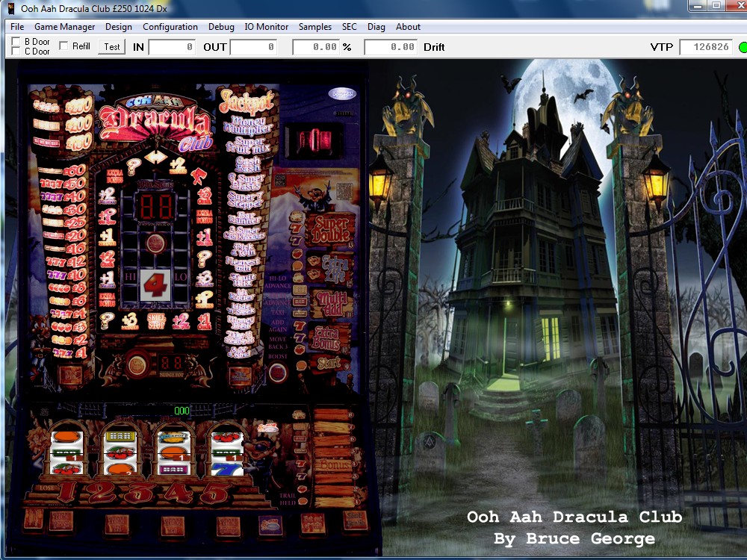This screenshot has height=560, width=747.
Task: Open the File menu
Action: pyautogui.click(x=17, y=27)
